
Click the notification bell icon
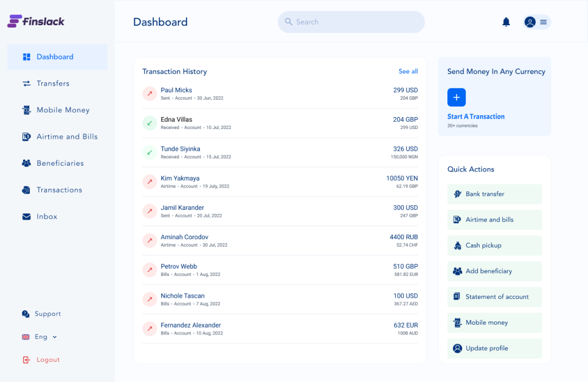point(506,22)
